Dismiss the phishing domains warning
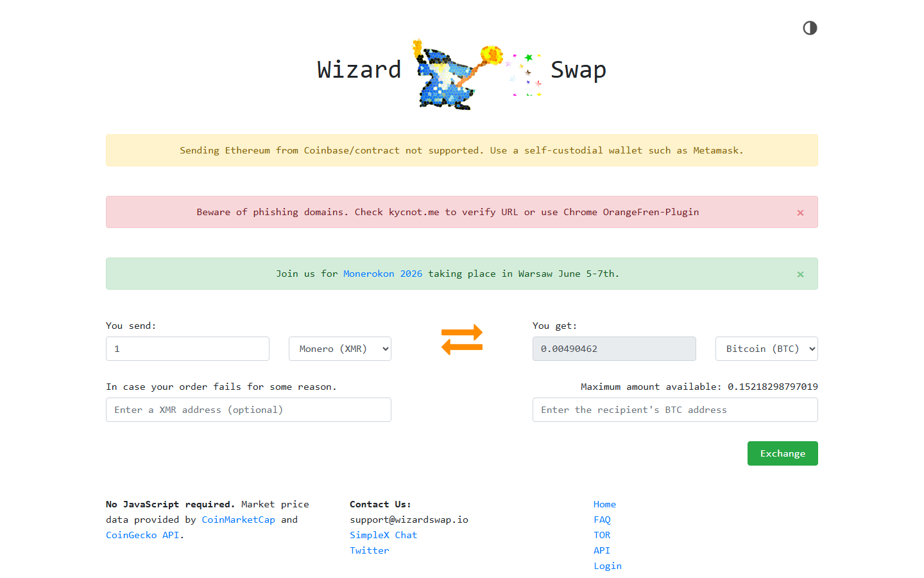This screenshot has width=924, height=578. pyautogui.click(x=800, y=213)
